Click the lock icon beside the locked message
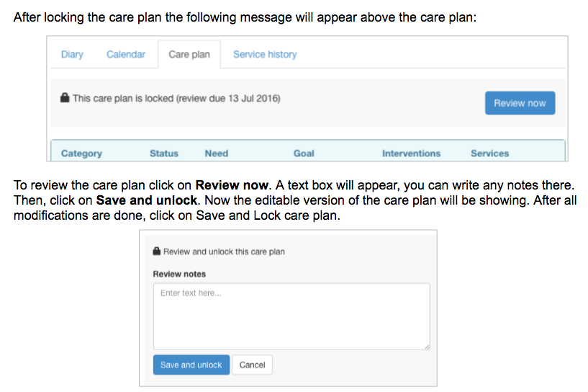Image resolution: width=588 pixels, height=392 pixels. 65,99
